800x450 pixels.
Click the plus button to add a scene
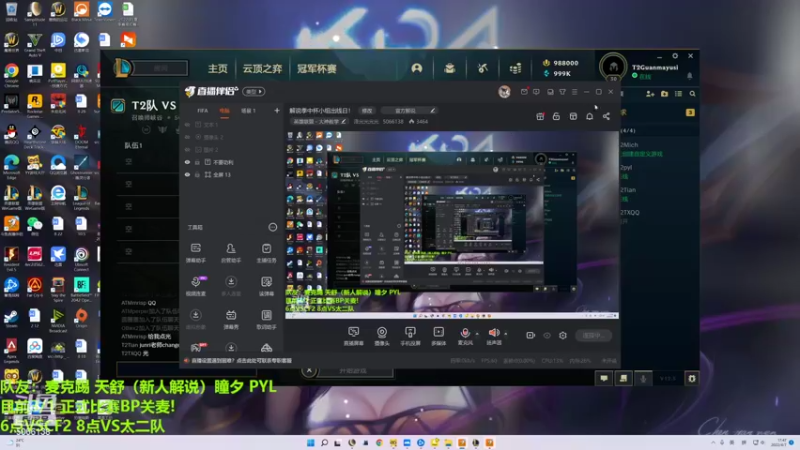pos(277,110)
